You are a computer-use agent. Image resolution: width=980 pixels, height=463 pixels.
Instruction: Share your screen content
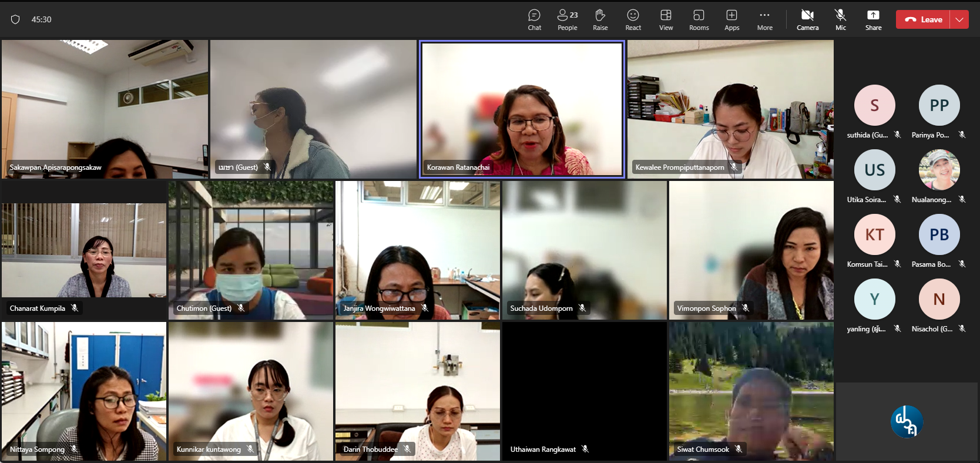[x=873, y=19]
